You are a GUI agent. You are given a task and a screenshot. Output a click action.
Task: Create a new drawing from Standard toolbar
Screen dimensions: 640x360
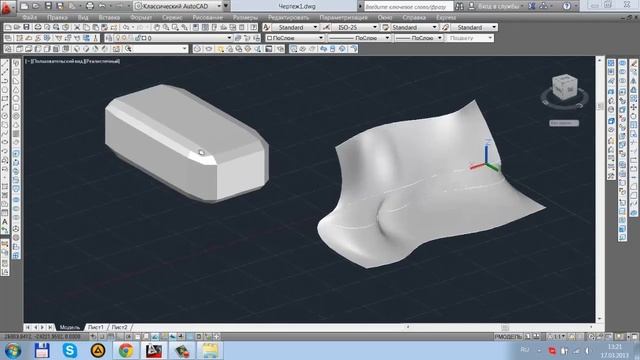8,27
